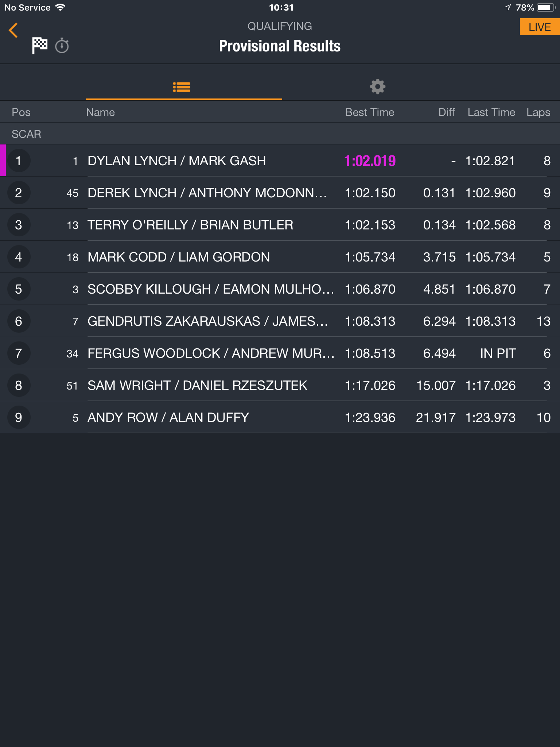Screen dimensions: 560x747
Task: Open Dylan Lynch / Mark Gash row
Action: point(280,161)
